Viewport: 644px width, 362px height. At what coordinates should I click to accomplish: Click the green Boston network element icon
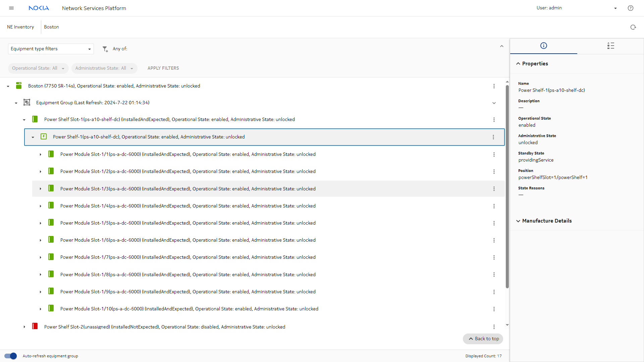[19, 86]
